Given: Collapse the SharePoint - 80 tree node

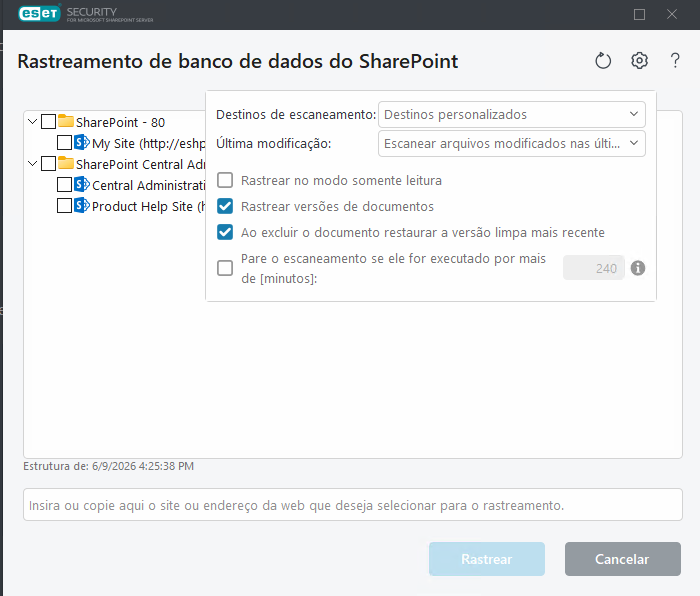Looking at the screenshot, I should tap(32, 121).
